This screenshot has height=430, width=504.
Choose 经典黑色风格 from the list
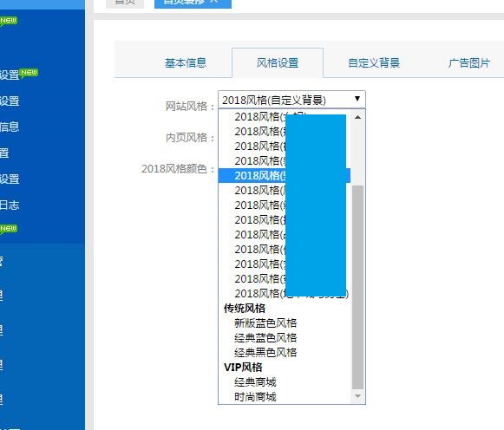pos(265,353)
